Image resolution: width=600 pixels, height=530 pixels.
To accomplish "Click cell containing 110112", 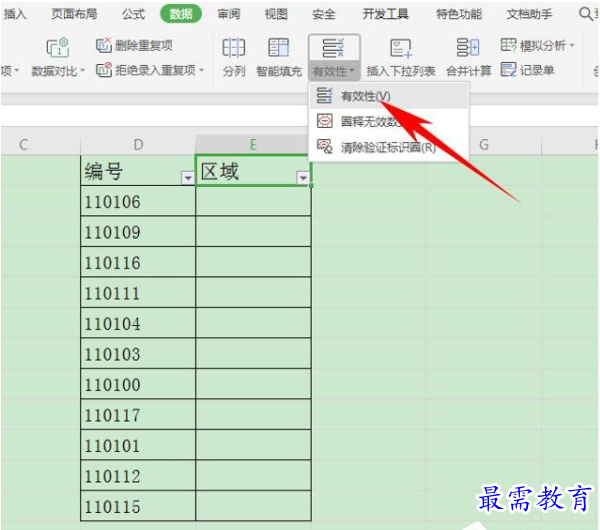I will 138,476.
